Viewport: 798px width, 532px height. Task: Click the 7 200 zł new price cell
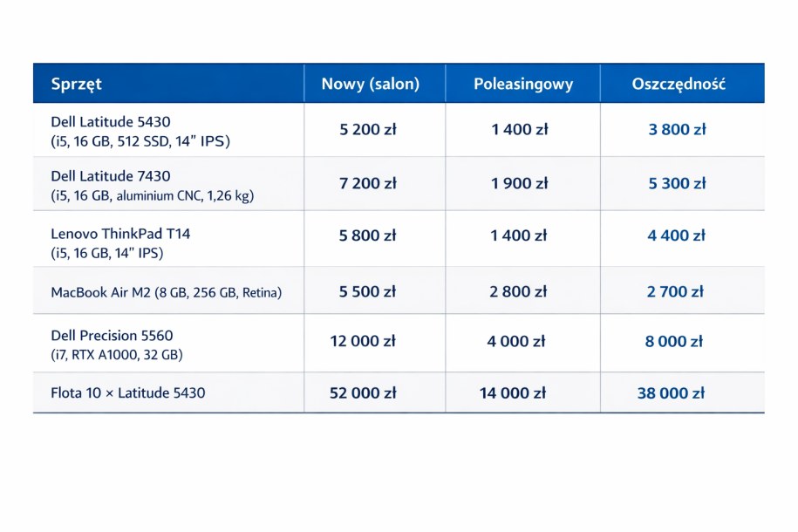[x=368, y=183]
